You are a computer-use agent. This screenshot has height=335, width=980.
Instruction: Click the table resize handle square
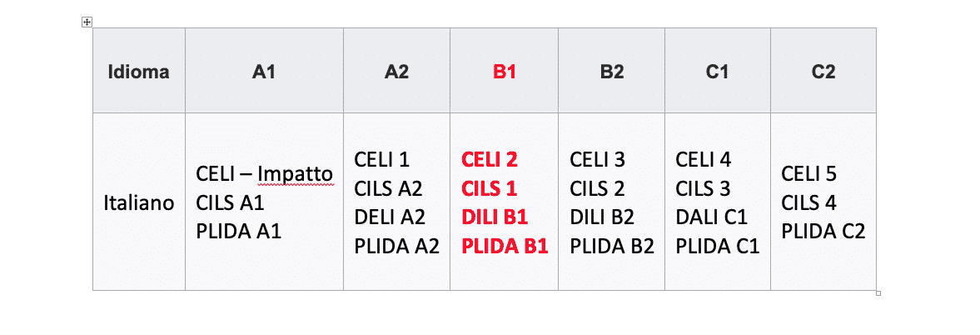click(878, 293)
